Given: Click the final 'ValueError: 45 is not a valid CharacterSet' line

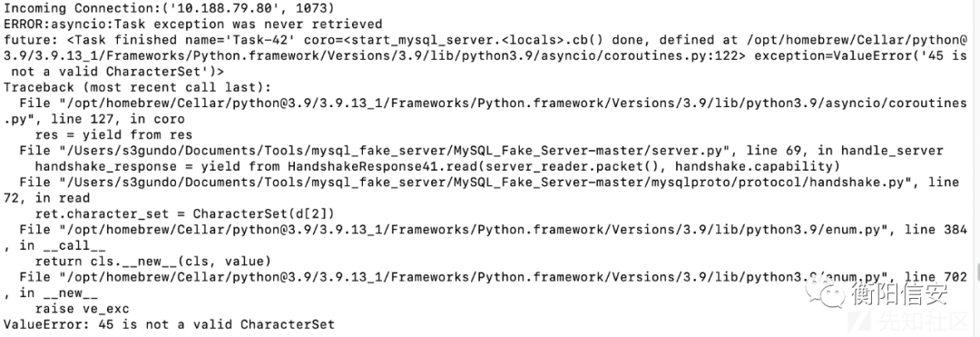Looking at the screenshot, I should pos(169,324).
